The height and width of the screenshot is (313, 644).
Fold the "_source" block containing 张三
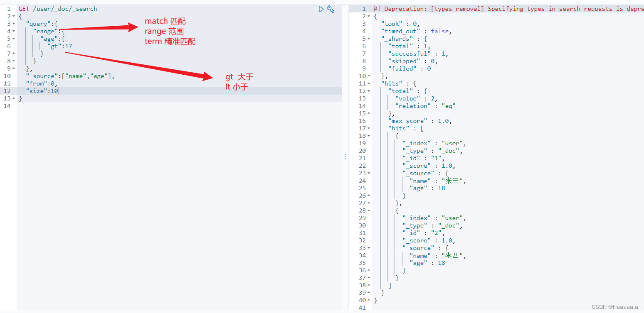click(x=369, y=173)
